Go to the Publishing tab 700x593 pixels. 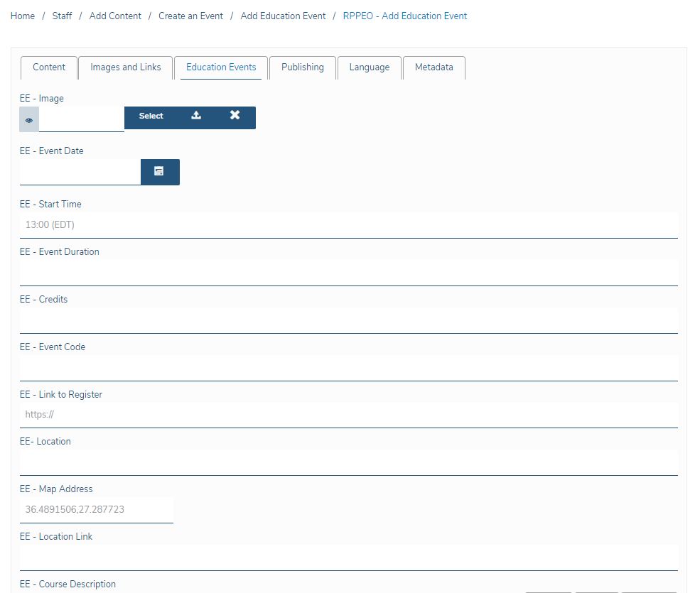[302, 67]
